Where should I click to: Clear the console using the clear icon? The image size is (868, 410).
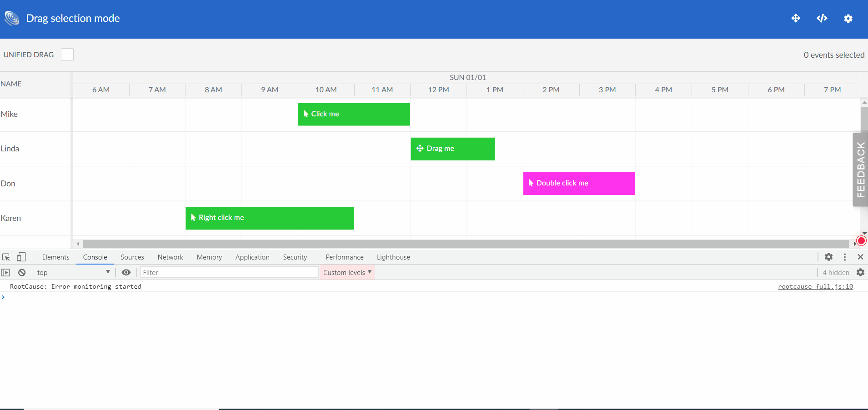[x=21, y=272]
